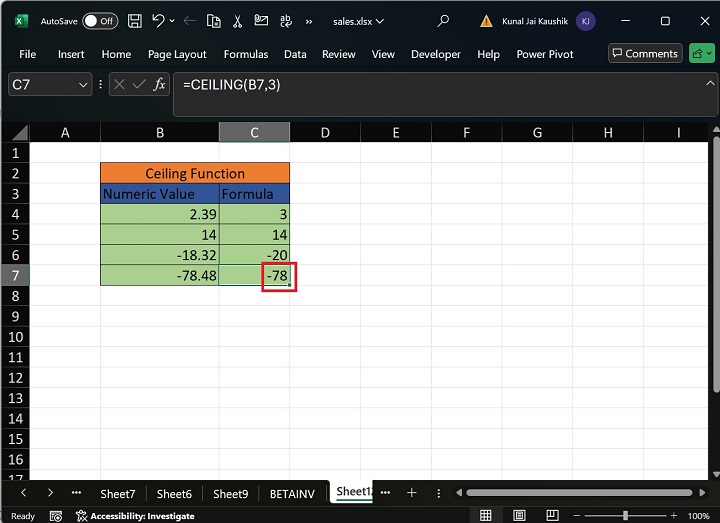The width and height of the screenshot is (720, 523).
Task: Switch to Normal view
Action: click(x=485, y=516)
